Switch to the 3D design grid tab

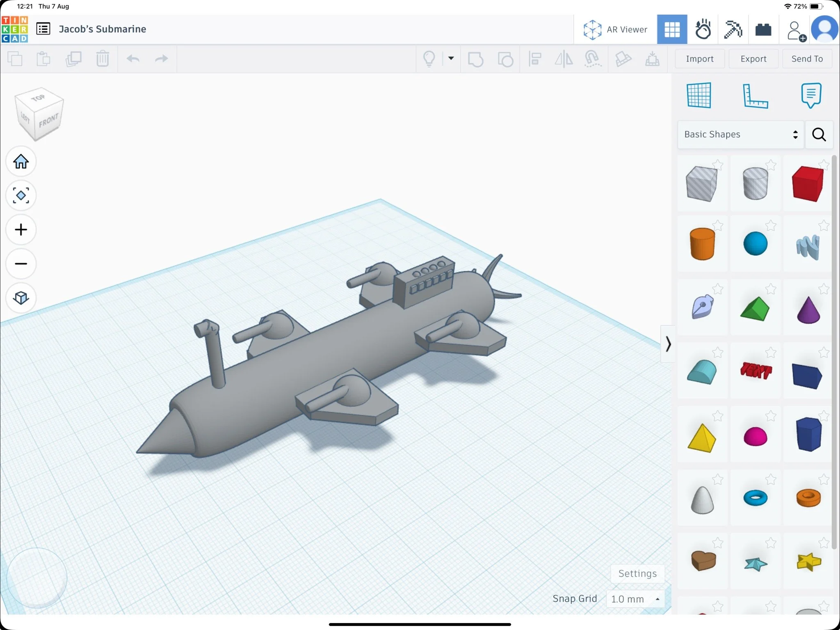pos(672,30)
